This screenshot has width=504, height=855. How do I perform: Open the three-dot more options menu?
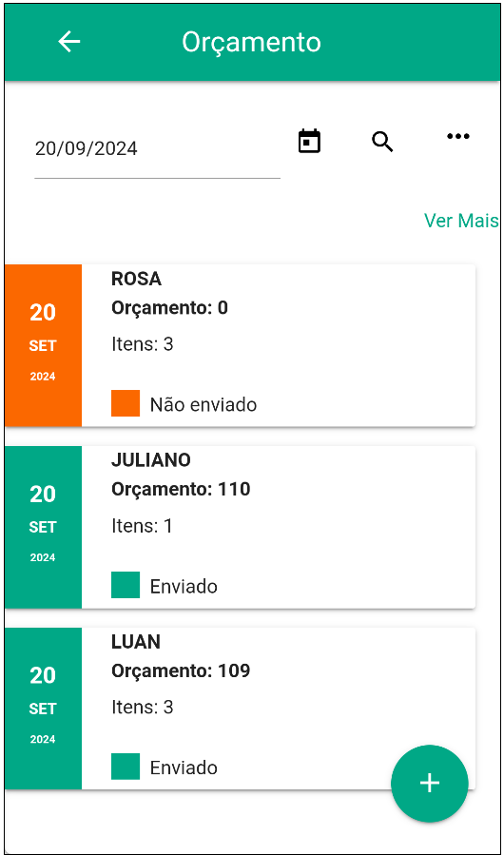pyautogui.click(x=458, y=136)
